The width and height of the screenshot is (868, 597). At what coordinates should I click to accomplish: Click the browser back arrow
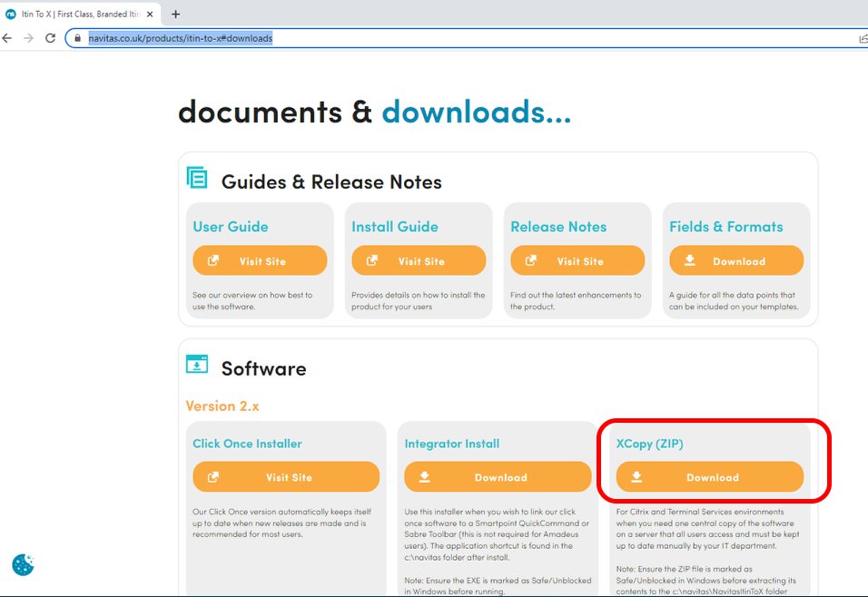pyautogui.click(x=6, y=38)
